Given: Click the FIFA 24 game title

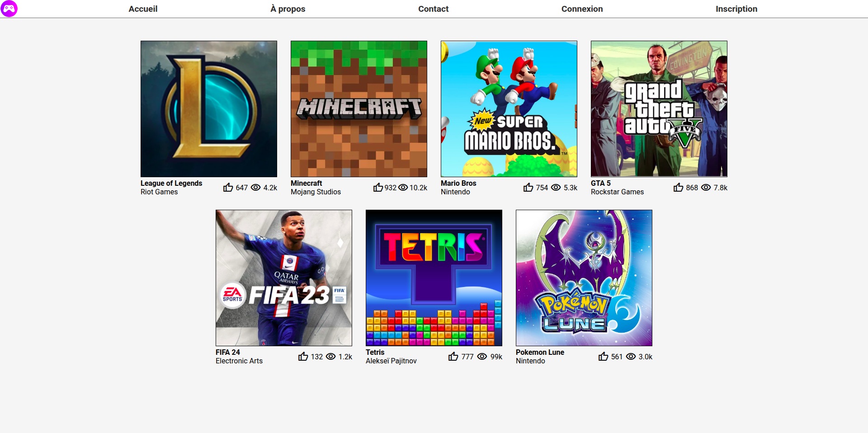Looking at the screenshot, I should pyautogui.click(x=228, y=352).
